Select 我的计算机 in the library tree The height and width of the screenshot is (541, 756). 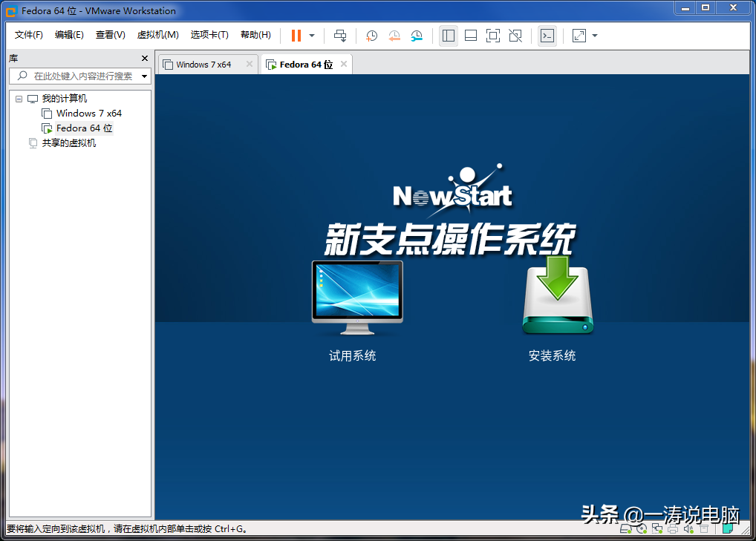click(64, 99)
